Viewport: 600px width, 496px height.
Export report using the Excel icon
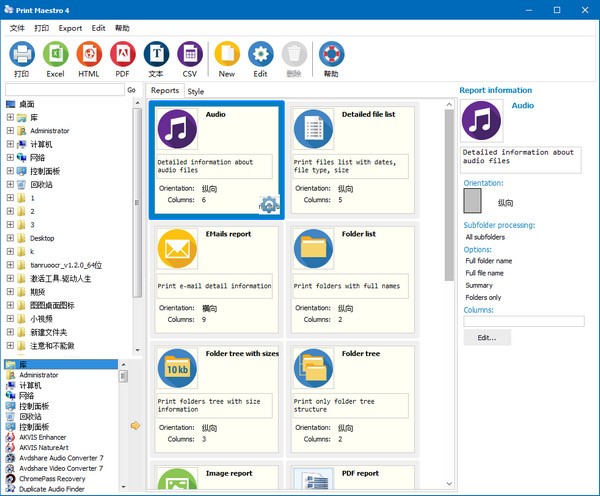click(55, 54)
